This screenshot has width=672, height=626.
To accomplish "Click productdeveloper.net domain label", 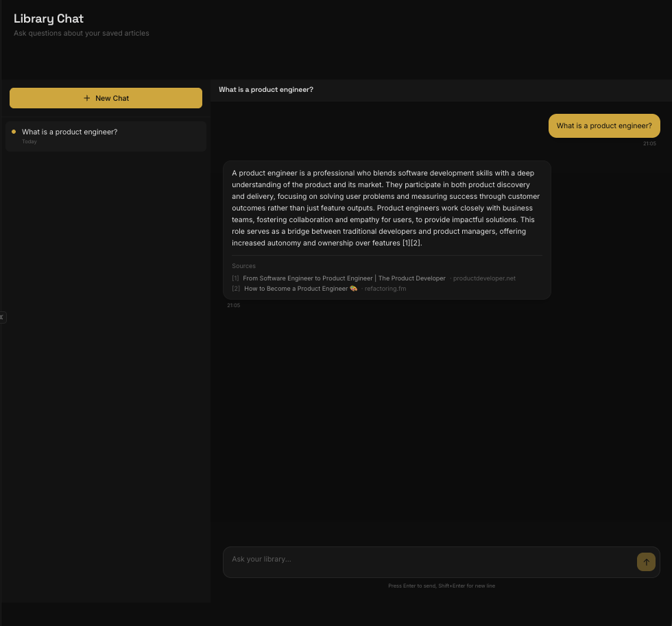I will click(x=485, y=278).
